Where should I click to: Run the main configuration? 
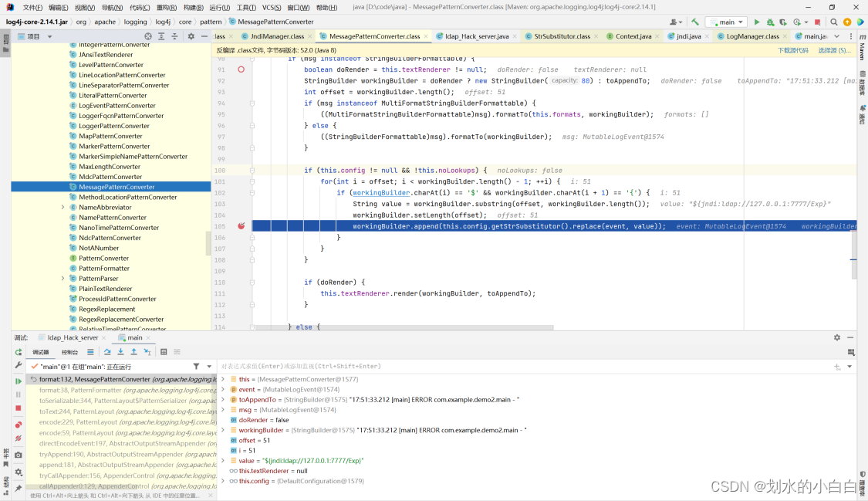757,22
